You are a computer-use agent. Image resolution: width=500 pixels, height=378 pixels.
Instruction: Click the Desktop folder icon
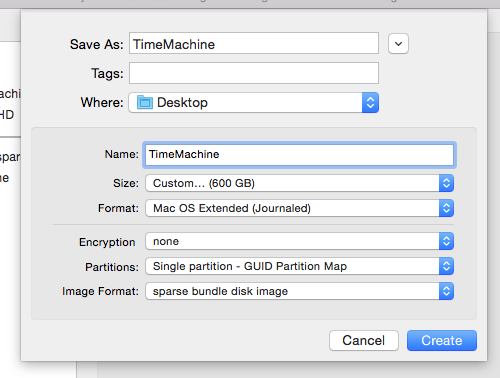[x=145, y=102]
